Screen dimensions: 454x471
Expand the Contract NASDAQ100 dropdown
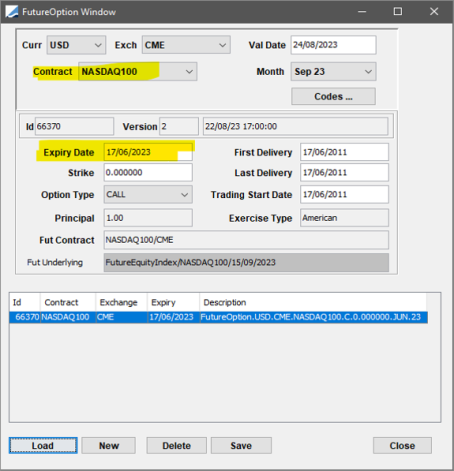[137, 71]
